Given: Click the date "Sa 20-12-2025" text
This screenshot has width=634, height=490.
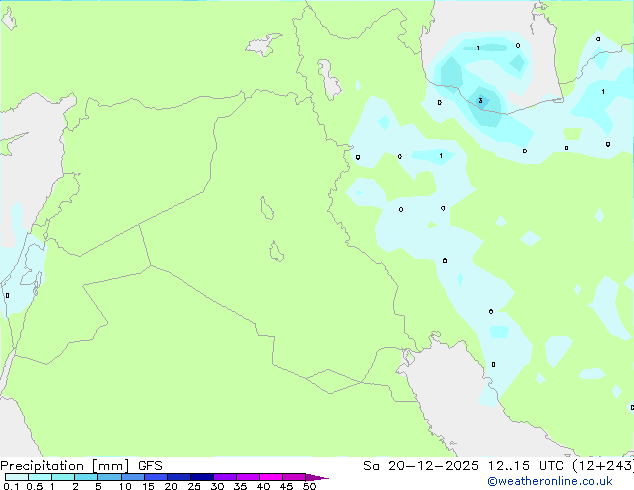Looking at the screenshot, I should tap(421, 466).
